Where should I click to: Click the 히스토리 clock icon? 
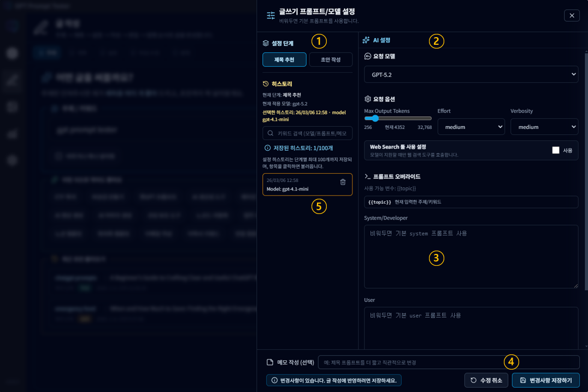coord(266,84)
